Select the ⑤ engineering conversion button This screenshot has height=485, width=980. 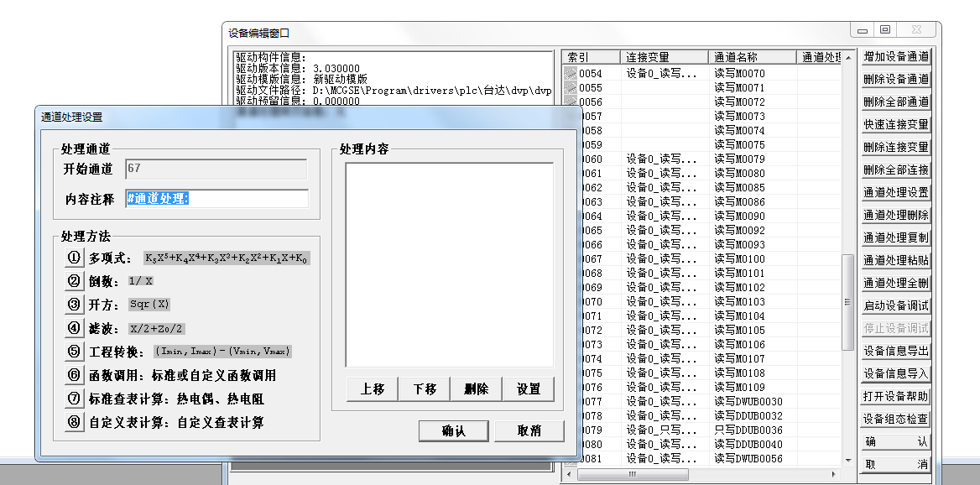pyautogui.click(x=75, y=352)
